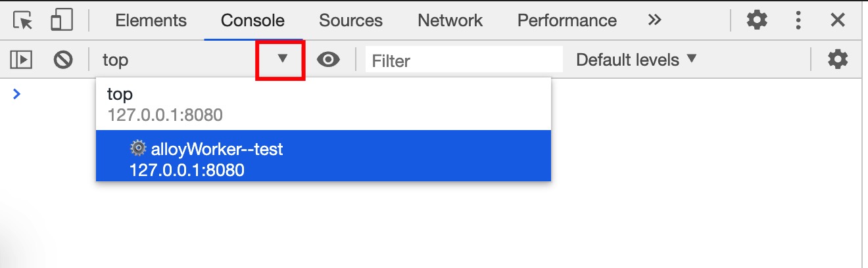Clear console with the ban icon
The image size is (868, 268).
tap(63, 60)
